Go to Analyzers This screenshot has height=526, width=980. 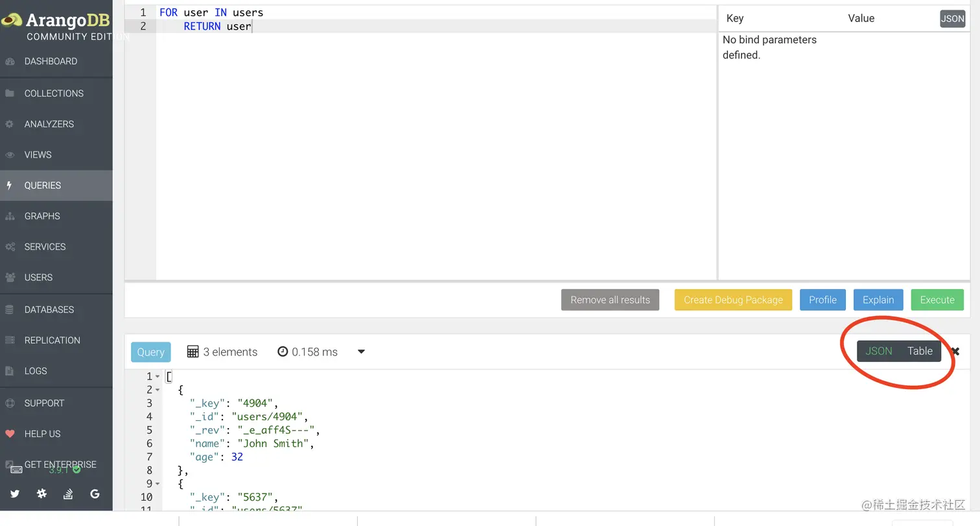click(x=56, y=124)
